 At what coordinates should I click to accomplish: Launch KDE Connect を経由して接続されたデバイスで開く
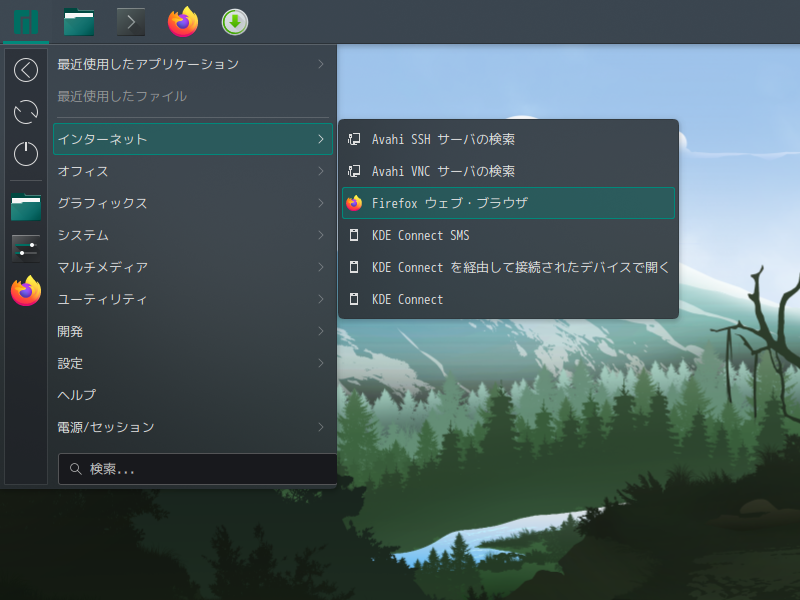[x=508, y=267]
